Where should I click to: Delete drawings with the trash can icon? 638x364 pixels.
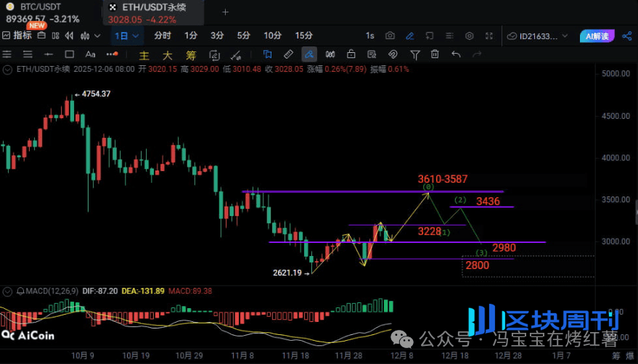(x=435, y=54)
